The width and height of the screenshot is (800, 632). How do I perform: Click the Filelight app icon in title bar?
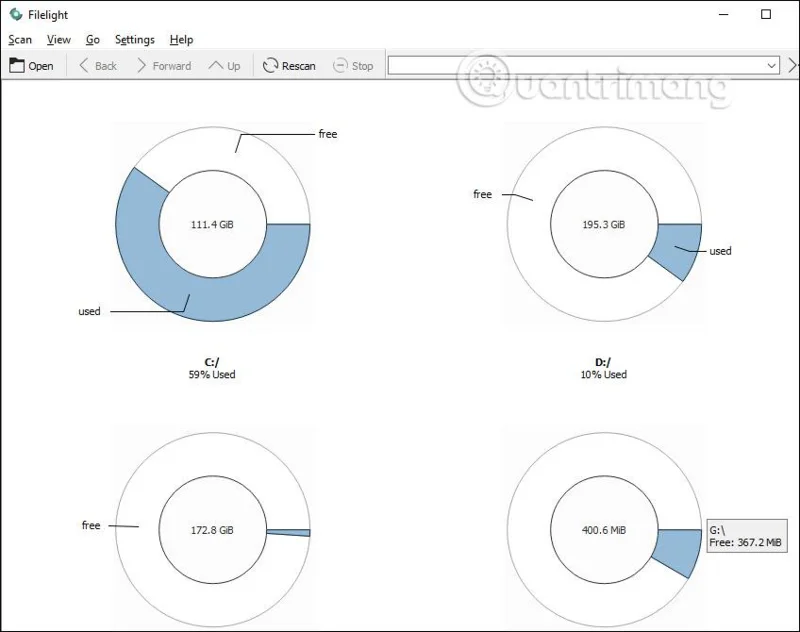pyautogui.click(x=16, y=14)
